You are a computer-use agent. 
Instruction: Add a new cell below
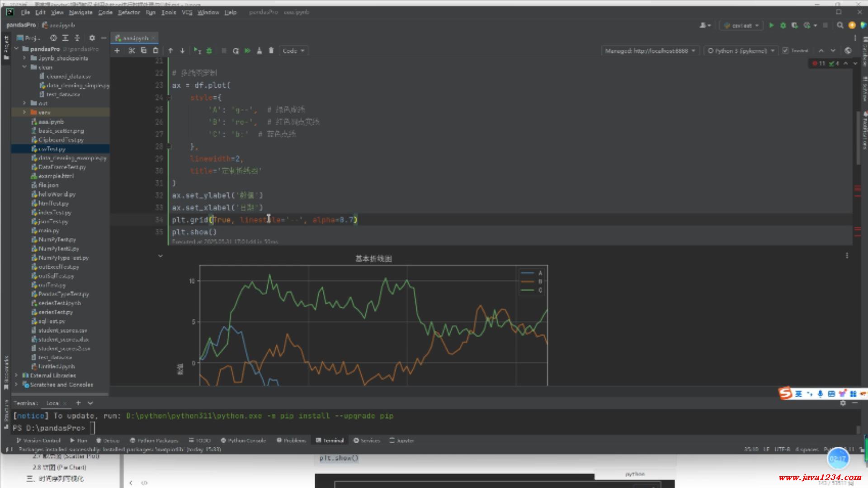117,51
